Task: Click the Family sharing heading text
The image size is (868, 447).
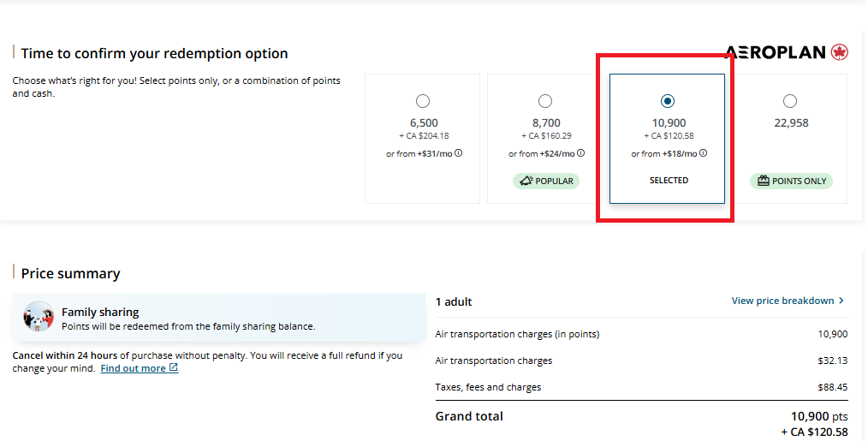Action: 100,313
